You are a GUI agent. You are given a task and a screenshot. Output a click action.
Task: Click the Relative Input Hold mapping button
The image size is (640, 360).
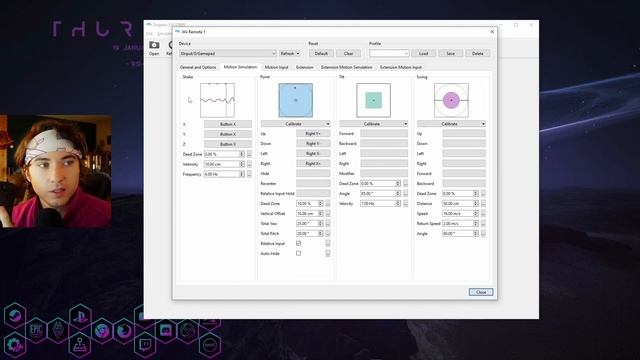coord(313,193)
